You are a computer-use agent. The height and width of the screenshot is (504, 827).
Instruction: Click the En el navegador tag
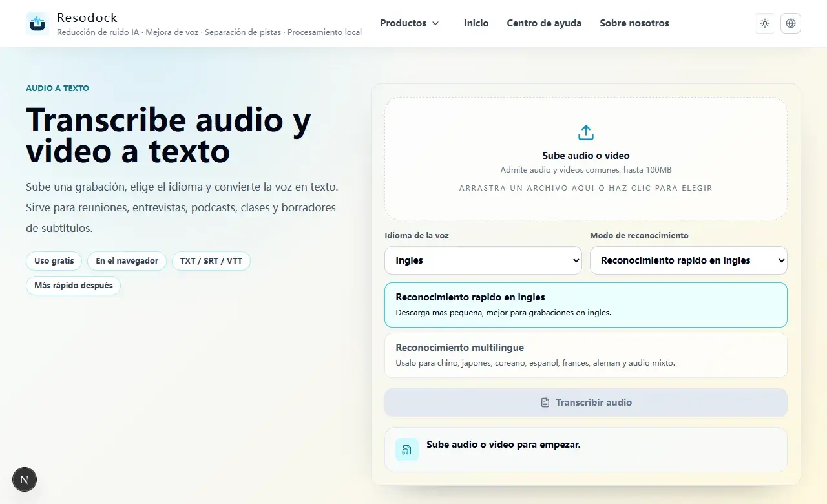(127, 261)
